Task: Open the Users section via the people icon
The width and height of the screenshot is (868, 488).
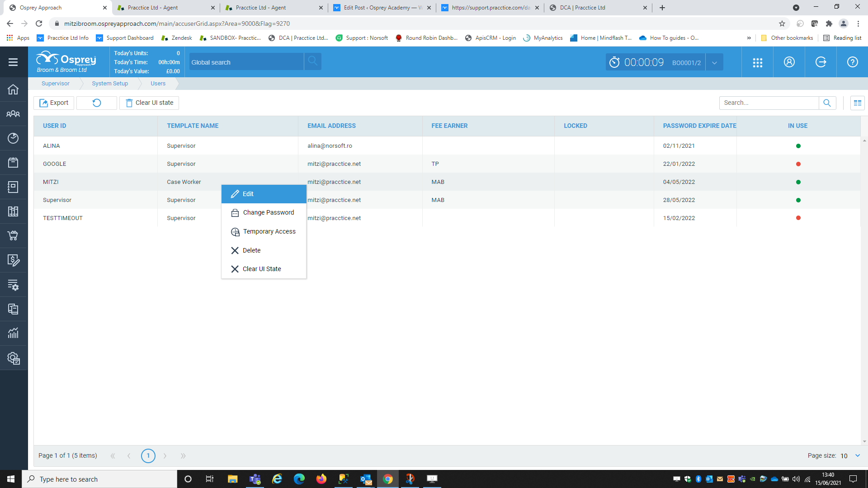Action: coord(14,113)
